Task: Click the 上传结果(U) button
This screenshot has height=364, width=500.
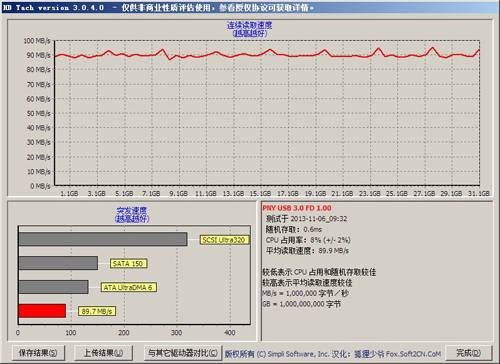Action: tap(103, 352)
